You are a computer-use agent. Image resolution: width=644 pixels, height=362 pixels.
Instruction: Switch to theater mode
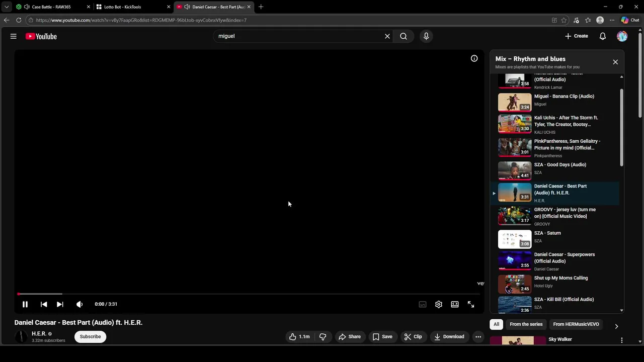[x=455, y=304]
